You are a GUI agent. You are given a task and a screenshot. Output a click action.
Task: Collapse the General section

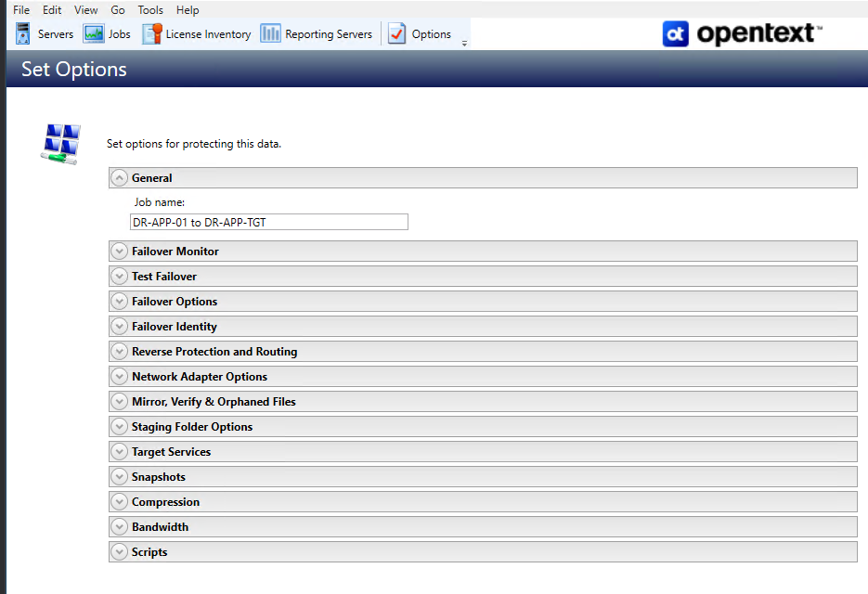tap(119, 178)
